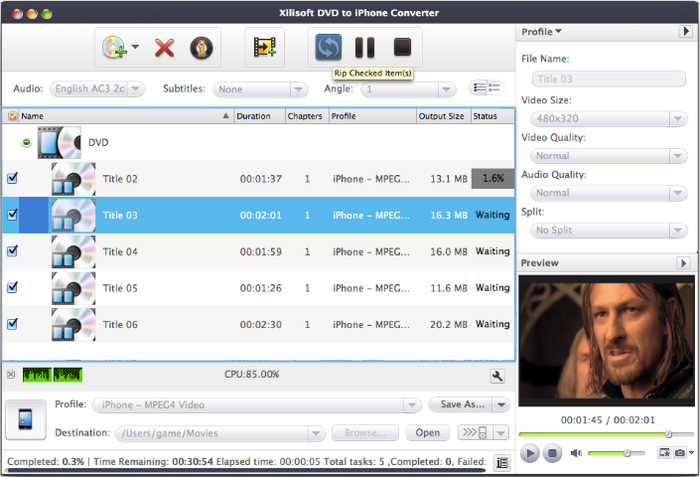Sort by the Chapters column header
Image resolution: width=700 pixels, height=477 pixels.
click(307, 116)
